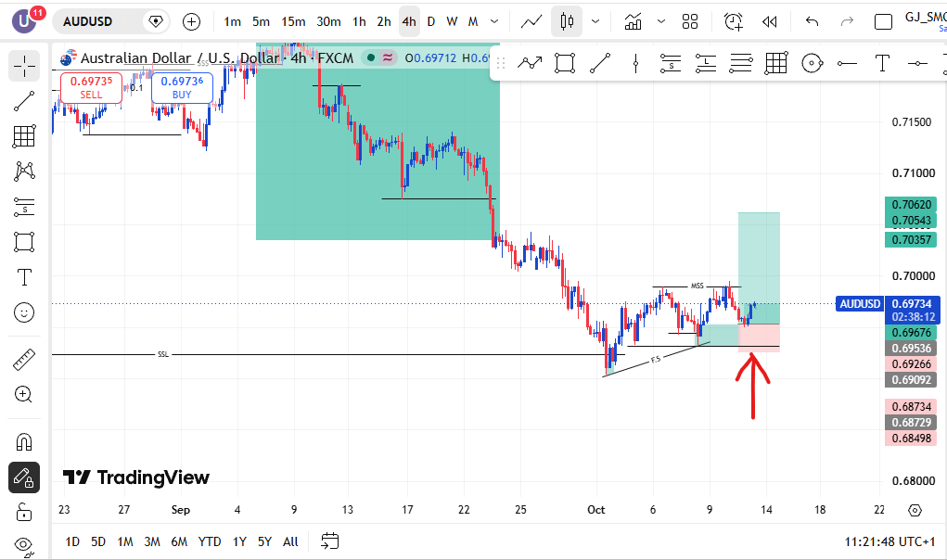Set date range to 5D
947x560 pixels.
(97, 541)
